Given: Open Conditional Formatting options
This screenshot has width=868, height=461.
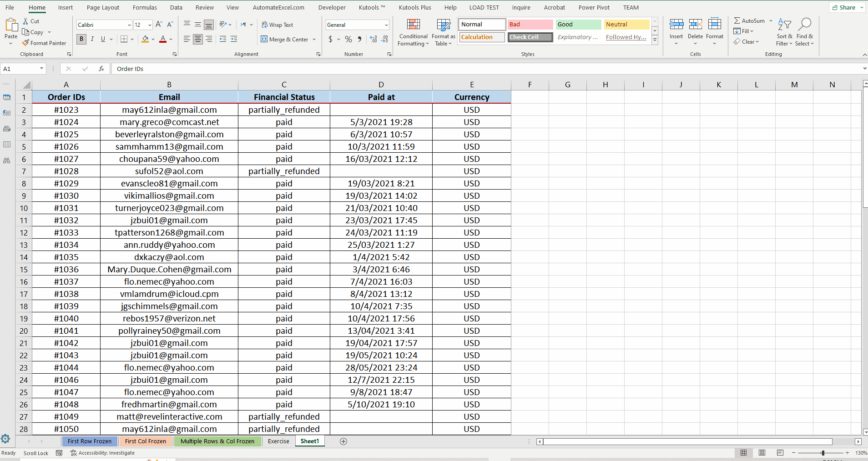Looking at the screenshot, I should [x=412, y=32].
